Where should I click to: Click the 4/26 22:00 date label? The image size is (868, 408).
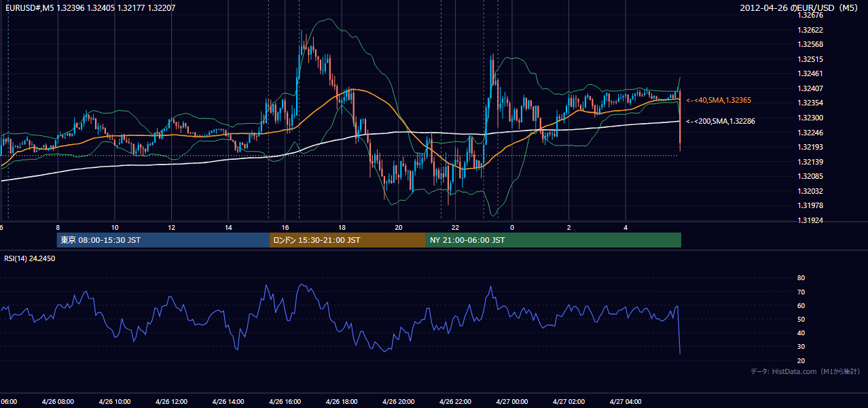pos(455,401)
